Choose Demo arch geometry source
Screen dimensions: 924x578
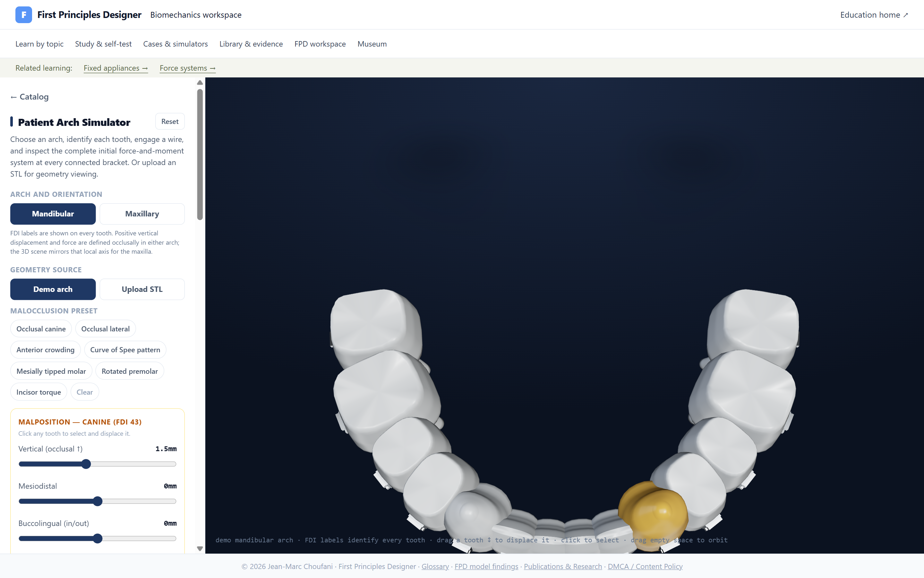[x=53, y=289]
